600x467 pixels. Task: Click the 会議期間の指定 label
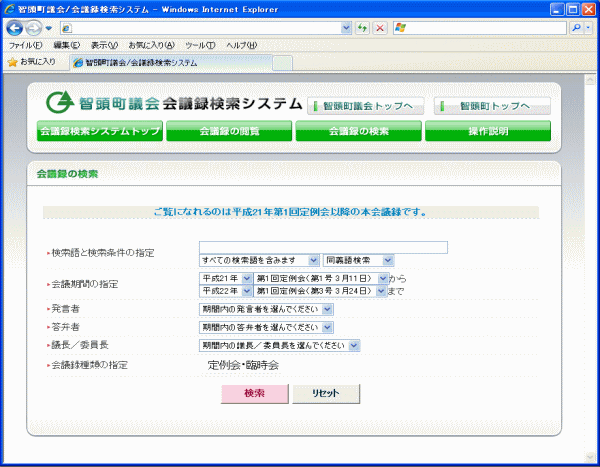point(85,284)
